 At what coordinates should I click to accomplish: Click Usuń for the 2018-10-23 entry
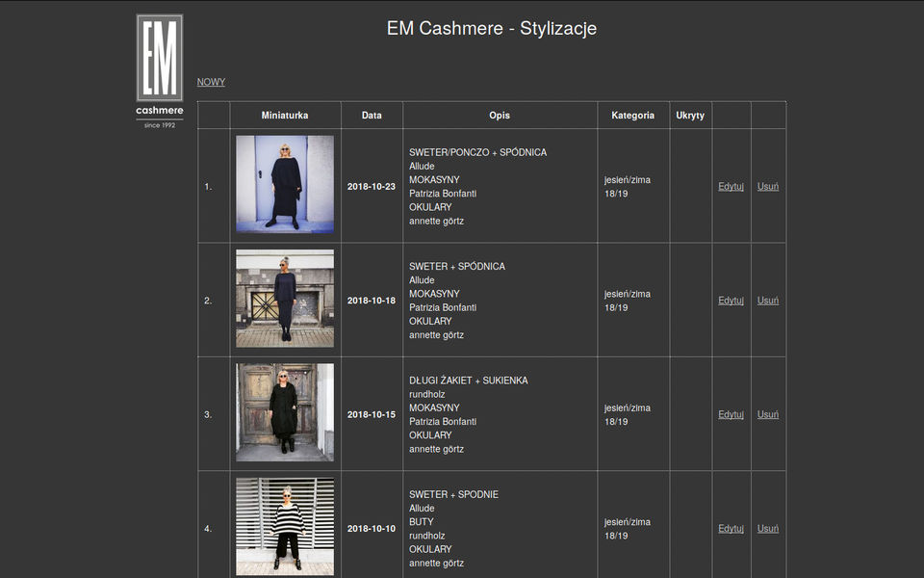point(768,186)
